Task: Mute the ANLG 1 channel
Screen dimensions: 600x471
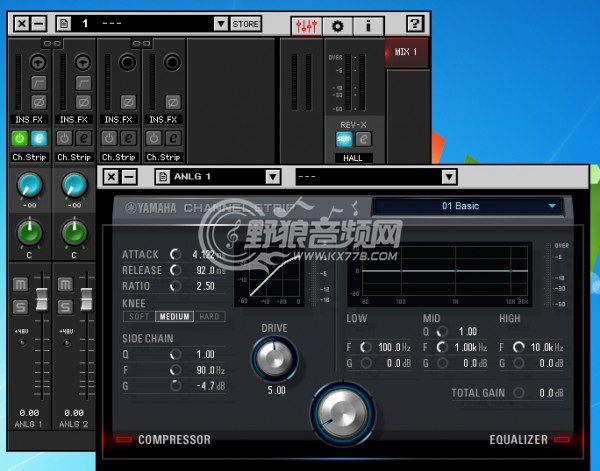Action: [20, 284]
